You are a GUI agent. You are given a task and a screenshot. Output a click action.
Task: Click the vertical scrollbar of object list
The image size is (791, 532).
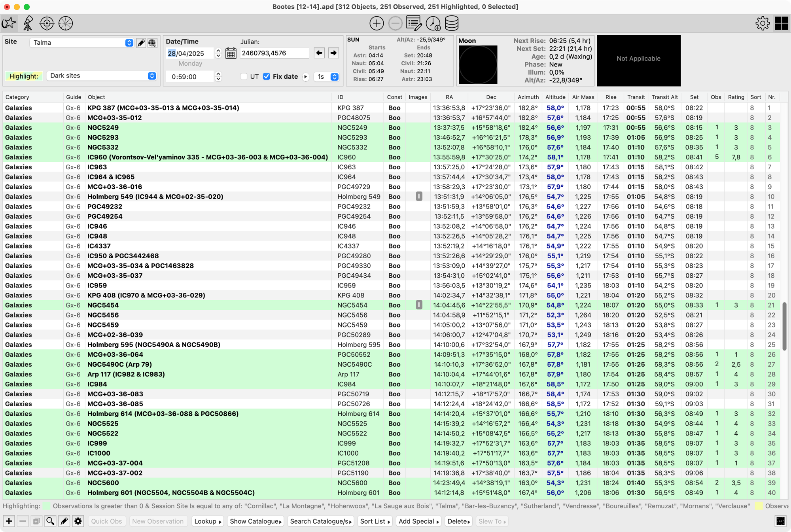(x=784, y=326)
